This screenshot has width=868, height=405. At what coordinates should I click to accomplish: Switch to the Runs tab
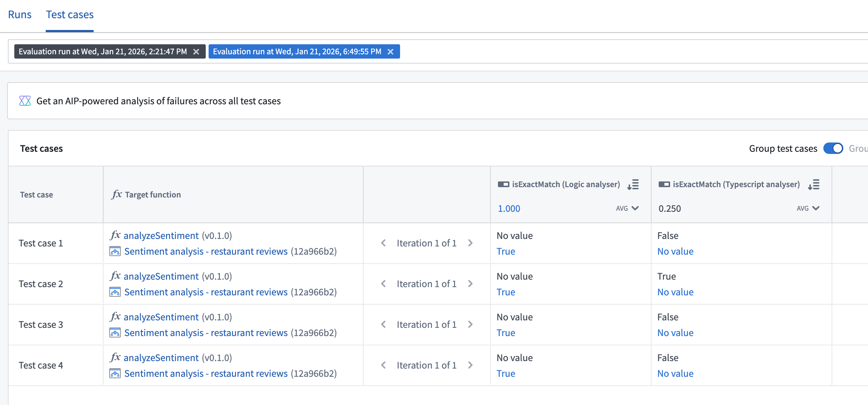pyautogui.click(x=20, y=14)
